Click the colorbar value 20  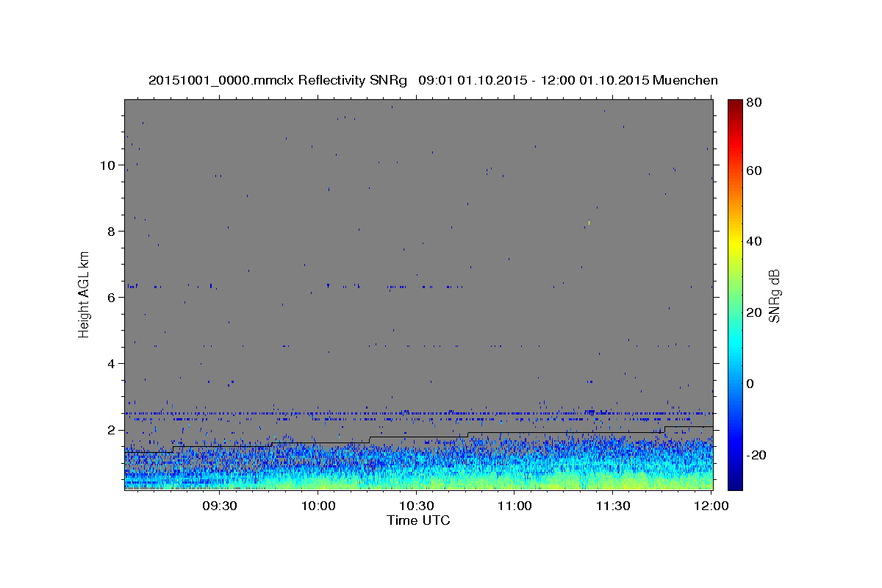pyautogui.click(x=753, y=312)
